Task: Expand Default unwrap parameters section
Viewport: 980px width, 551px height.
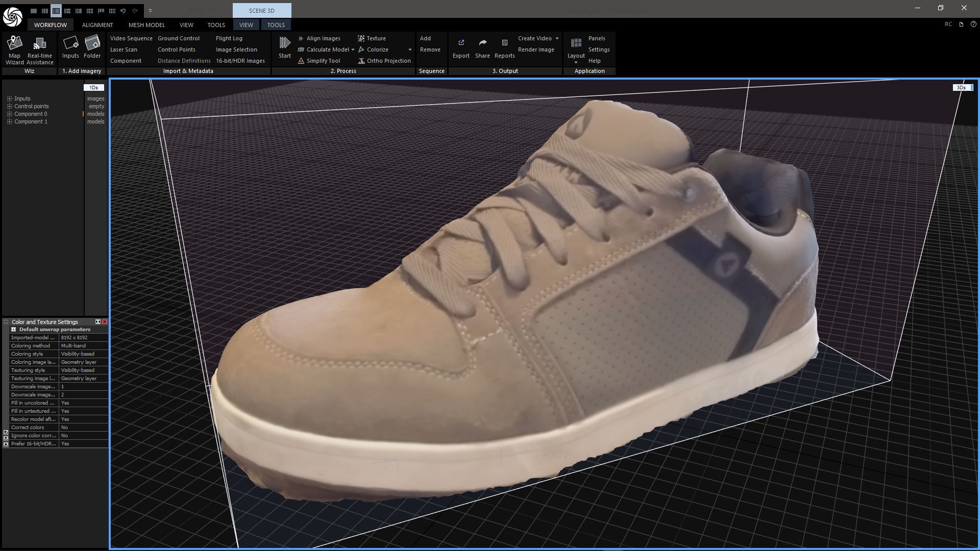Action: pyautogui.click(x=14, y=330)
